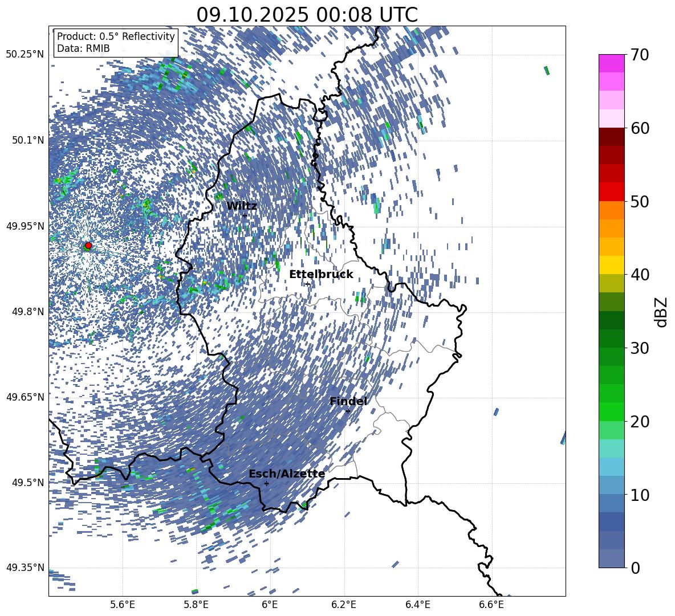This screenshot has width=675, height=616.
Task: Click the 49.95°N latitude tick label
Action: pos(25,226)
